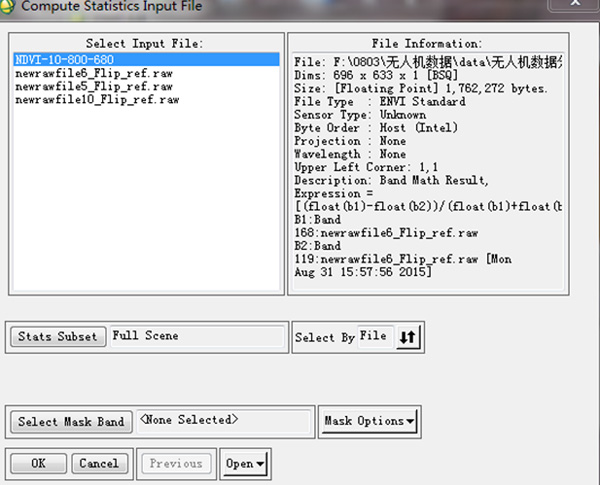The width and height of the screenshot is (600, 485).
Task: Click the Previous button
Action: pos(176,464)
